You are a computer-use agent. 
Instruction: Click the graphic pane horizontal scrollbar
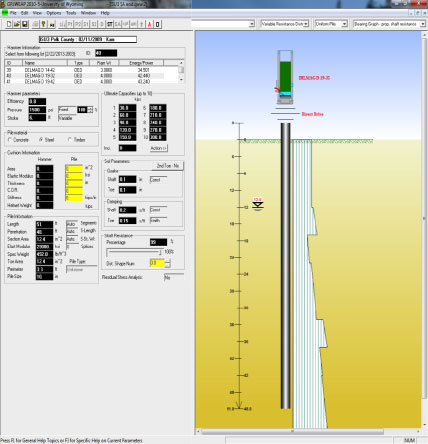[309, 431]
